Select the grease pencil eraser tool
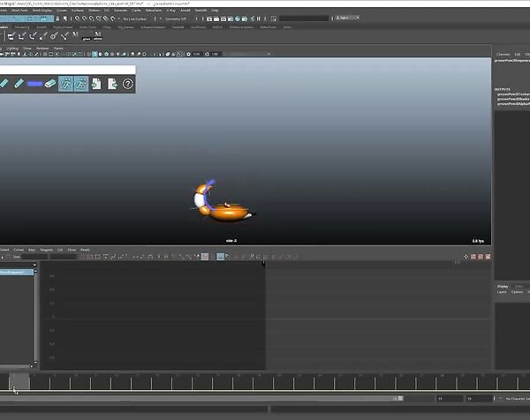 [50, 84]
